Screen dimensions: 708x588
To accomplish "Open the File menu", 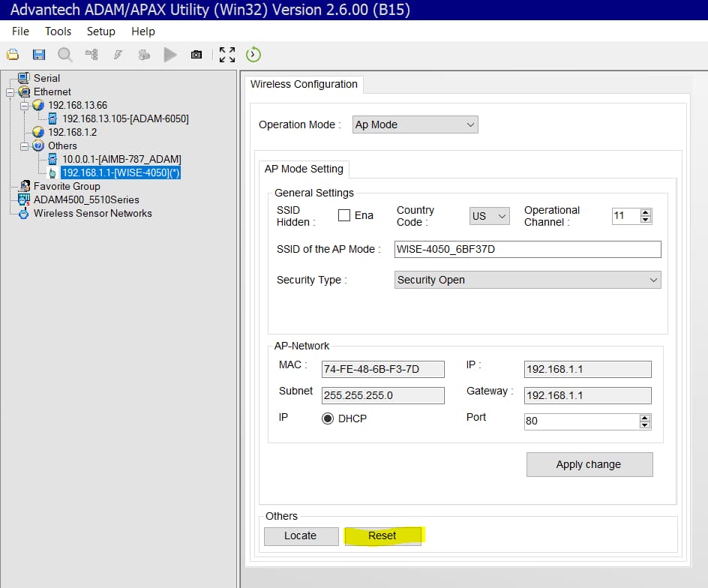I will tap(20, 31).
